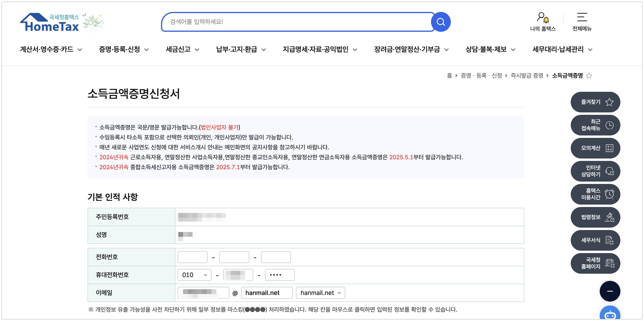Viewport: 644px width, 321px height.
Task: Click the breadcrumb favorite star icon
Action: point(589,75)
